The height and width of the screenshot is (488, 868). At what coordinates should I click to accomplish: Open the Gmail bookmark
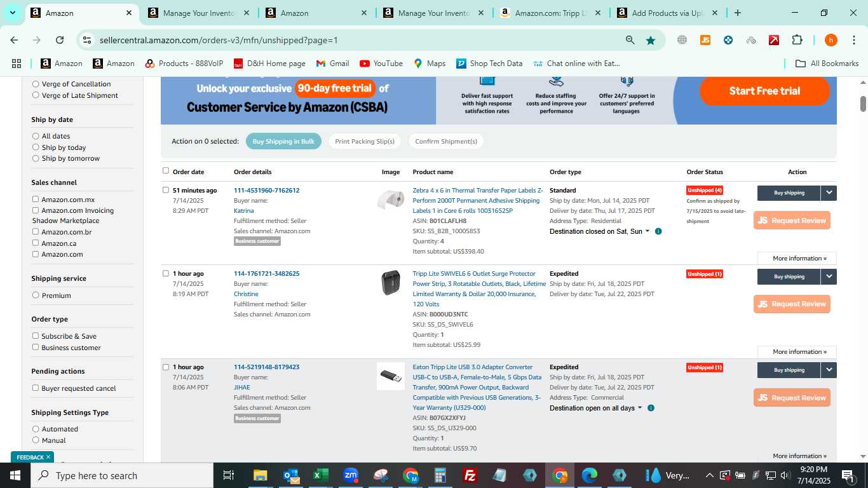coord(332,64)
